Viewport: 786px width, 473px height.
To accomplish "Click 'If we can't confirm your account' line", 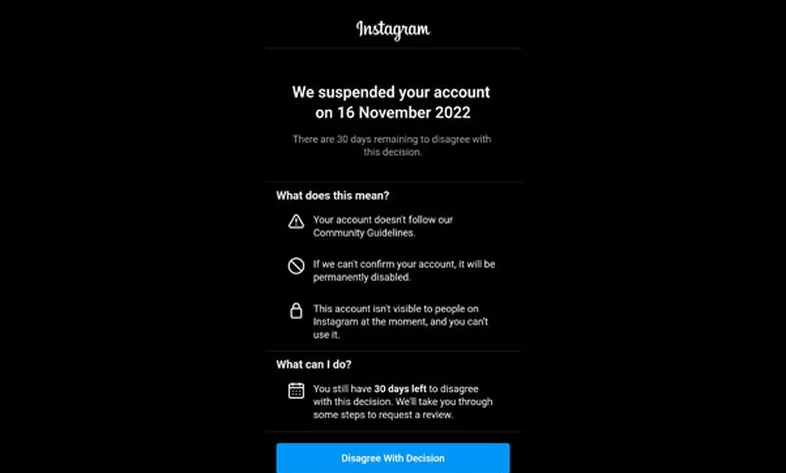I will [404, 264].
